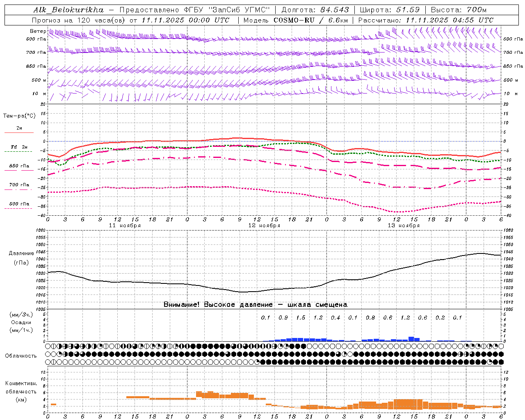Viewport: 525px width, 420px height.
Task: Click the Рассчитано: 11.11.2025 04:55 UTC timestamp
Action: [x=426, y=20]
